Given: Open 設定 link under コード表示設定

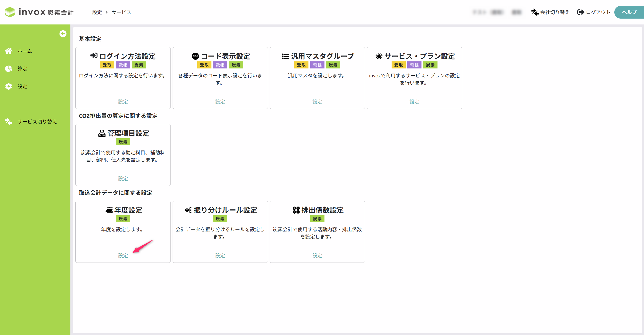Looking at the screenshot, I should [x=220, y=102].
